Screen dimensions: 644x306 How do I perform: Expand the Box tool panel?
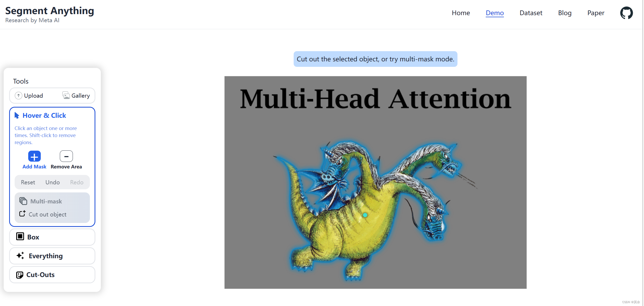tap(52, 237)
